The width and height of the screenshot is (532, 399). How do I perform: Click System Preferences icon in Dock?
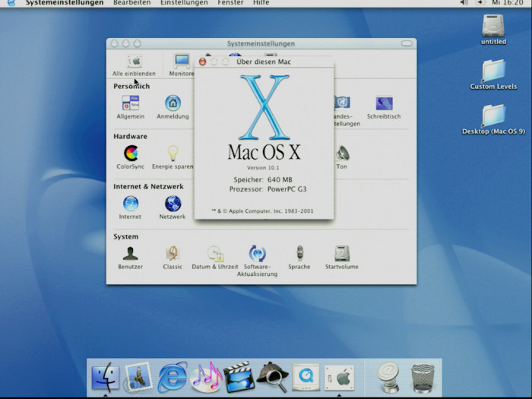click(x=339, y=377)
